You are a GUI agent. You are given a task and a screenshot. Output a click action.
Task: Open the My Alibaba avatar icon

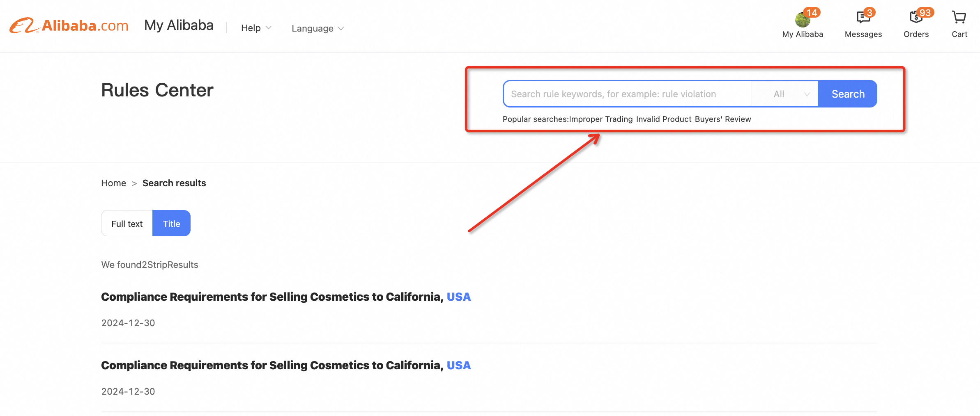tap(802, 19)
